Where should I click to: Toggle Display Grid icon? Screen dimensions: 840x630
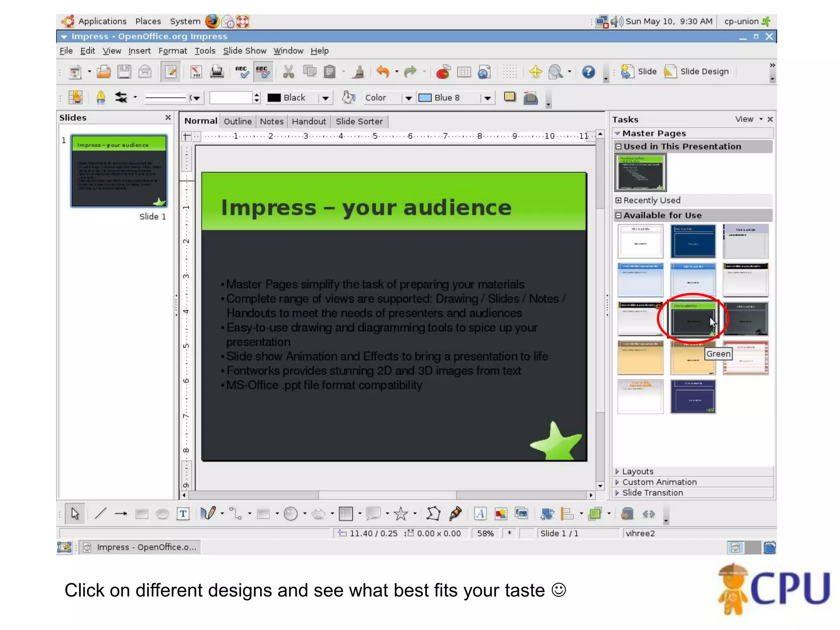[510, 72]
